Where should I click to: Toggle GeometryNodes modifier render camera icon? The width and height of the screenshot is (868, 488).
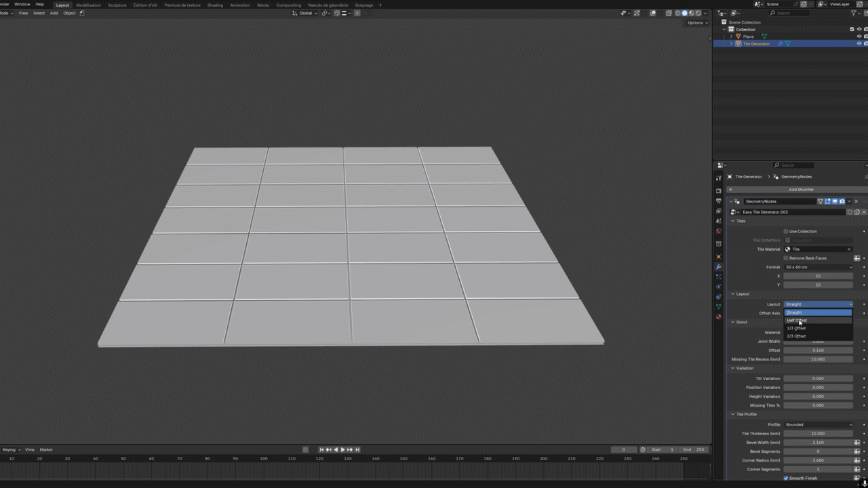(842, 201)
